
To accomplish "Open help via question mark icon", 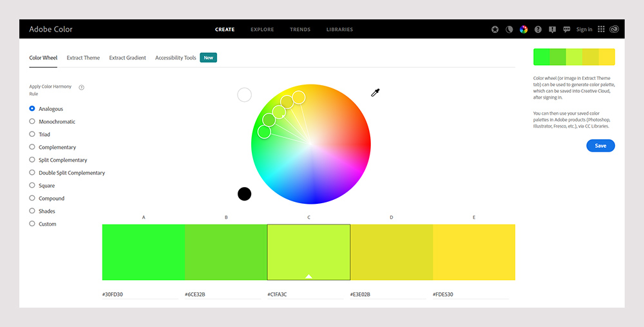I will pos(538,30).
